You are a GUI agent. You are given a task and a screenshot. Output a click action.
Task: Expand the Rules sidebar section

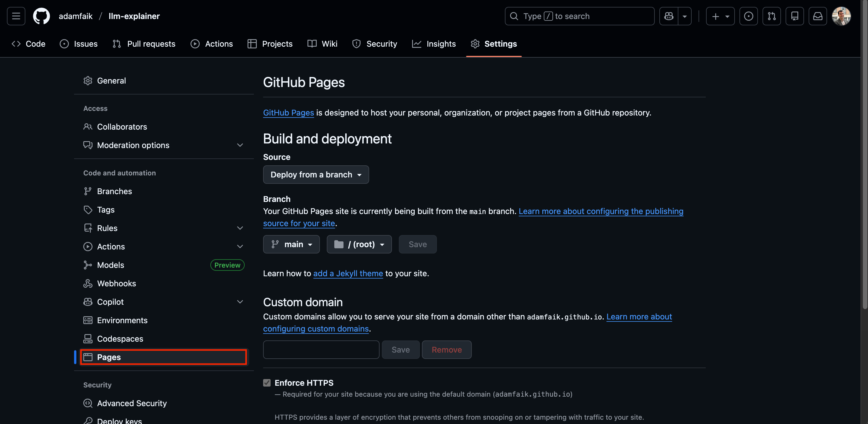click(239, 228)
